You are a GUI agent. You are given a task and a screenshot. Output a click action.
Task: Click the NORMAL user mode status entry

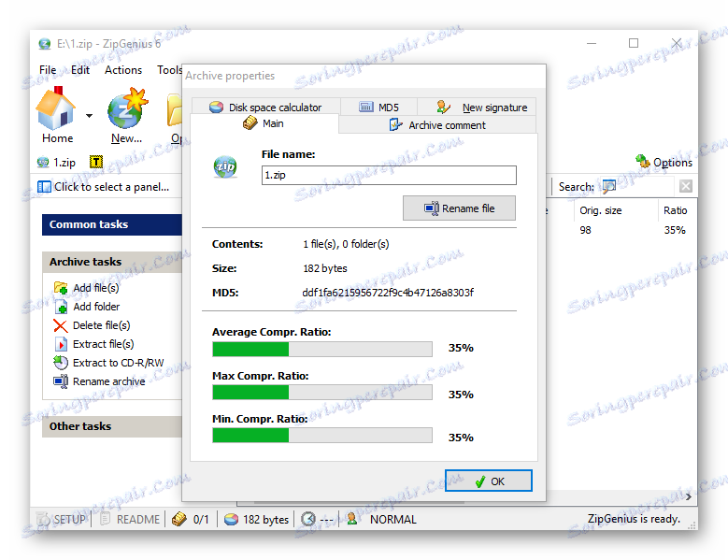[x=393, y=519]
